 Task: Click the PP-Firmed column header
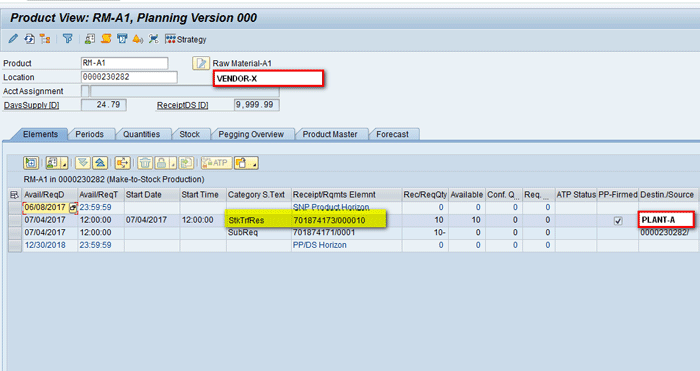(618, 195)
